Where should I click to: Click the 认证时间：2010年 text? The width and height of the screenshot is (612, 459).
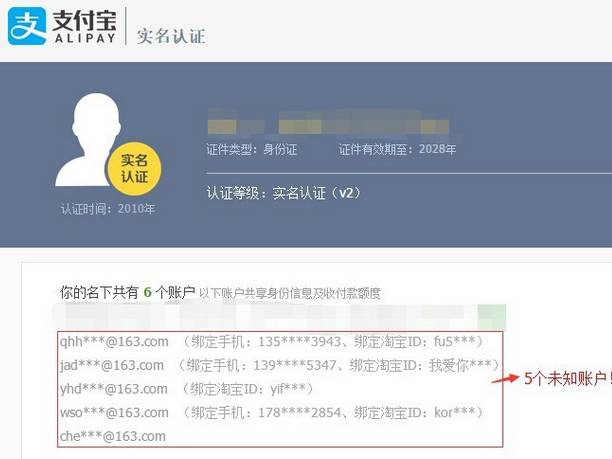click(x=108, y=209)
